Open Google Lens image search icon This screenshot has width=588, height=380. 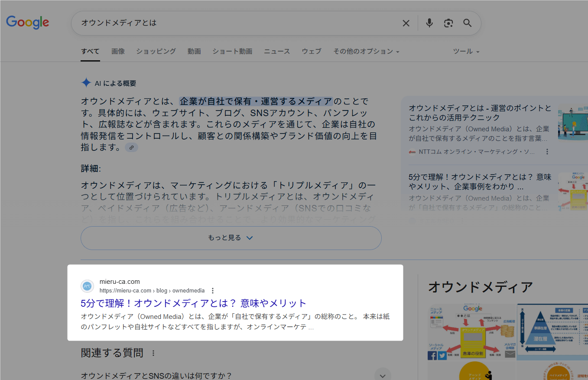click(x=448, y=23)
